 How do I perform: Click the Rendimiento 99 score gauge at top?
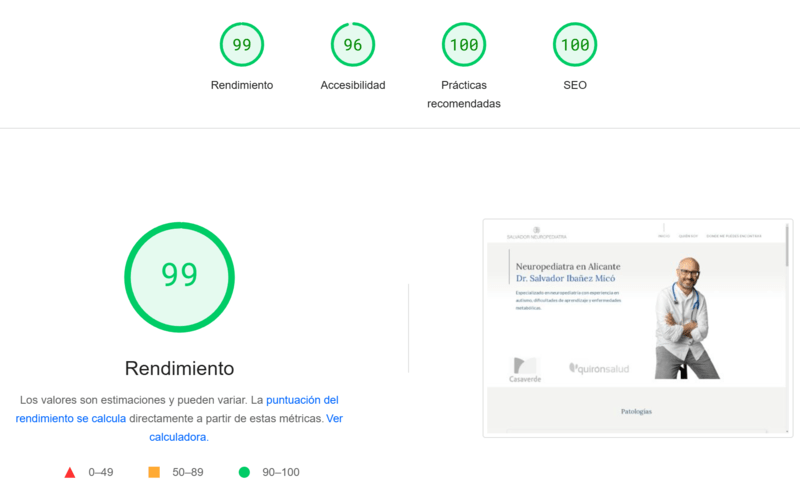point(242,44)
